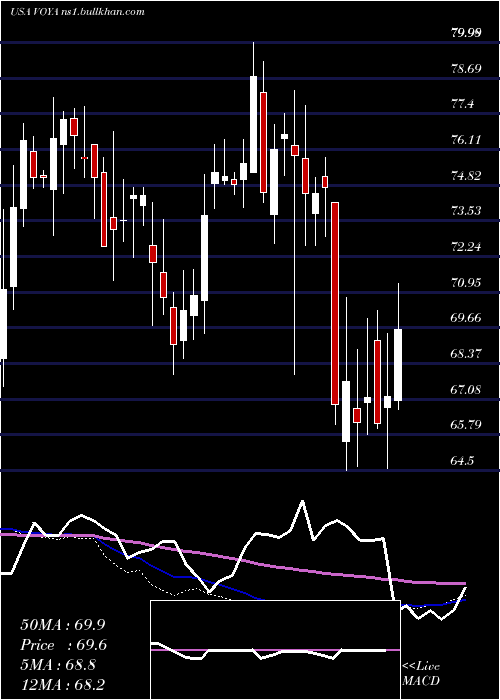
Task: Click the 69.66 price axis label
Action: [x=467, y=317]
